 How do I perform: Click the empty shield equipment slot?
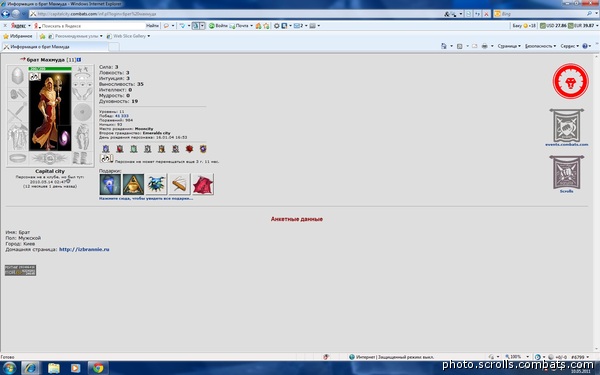(82, 112)
